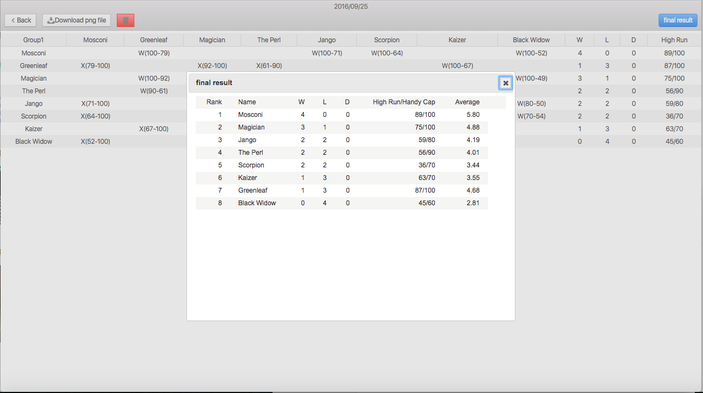Select Magician in the final result list
This screenshot has width=703, height=393.
[251, 127]
